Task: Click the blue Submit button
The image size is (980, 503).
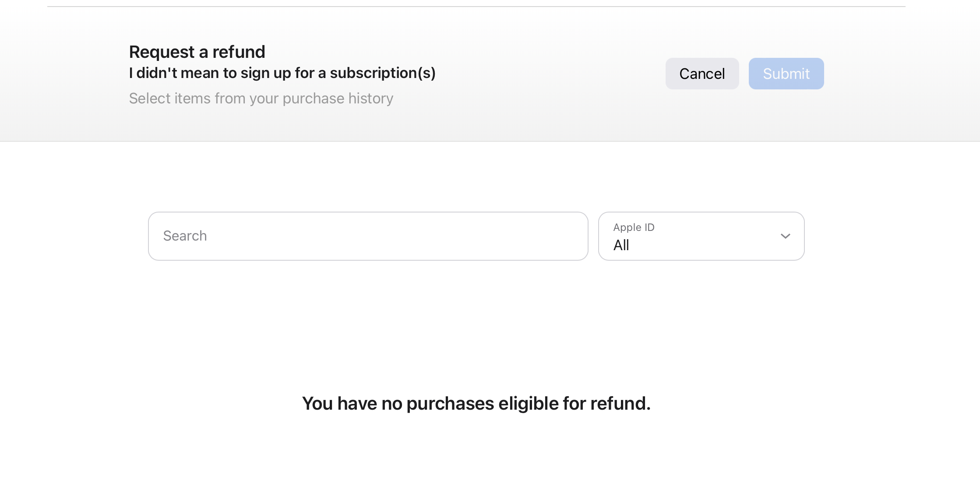Action: point(786,74)
